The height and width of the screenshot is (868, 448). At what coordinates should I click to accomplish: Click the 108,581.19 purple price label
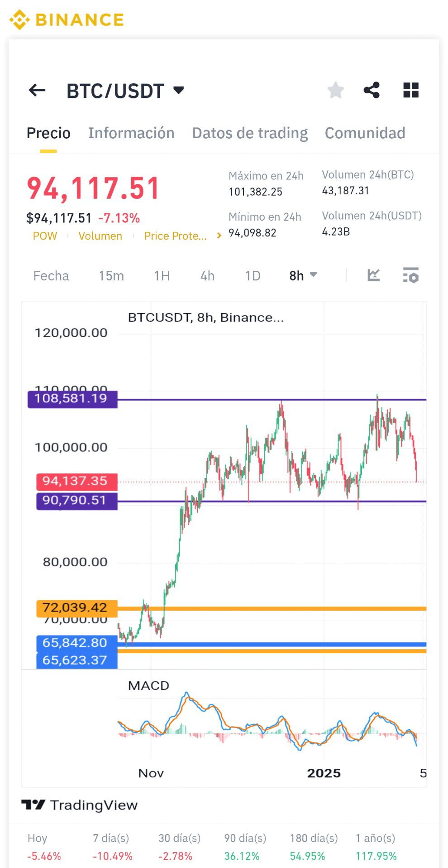(72, 399)
